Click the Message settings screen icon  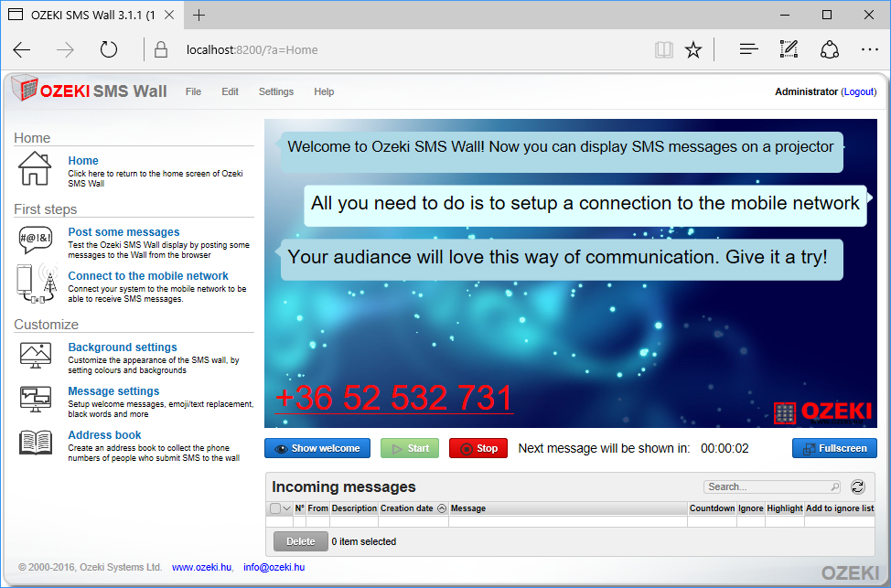click(36, 400)
